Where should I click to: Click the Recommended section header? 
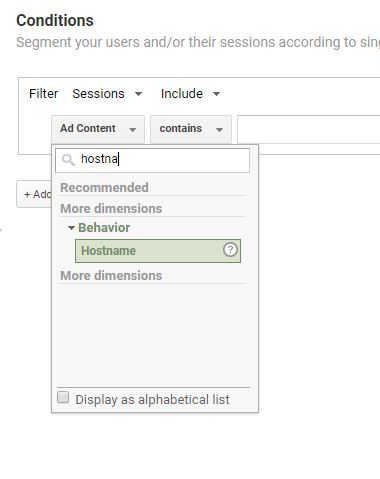coord(104,187)
